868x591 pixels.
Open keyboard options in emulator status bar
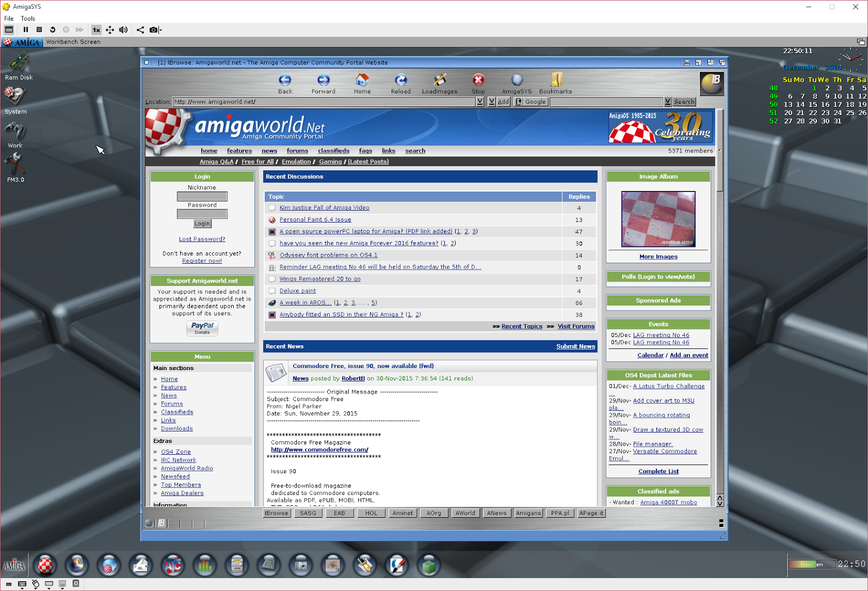coord(22,584)
